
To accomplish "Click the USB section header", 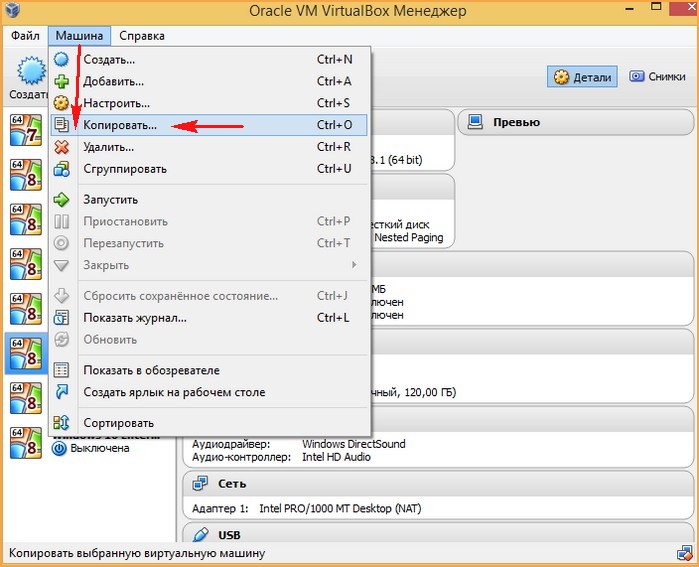I will 229,535.
